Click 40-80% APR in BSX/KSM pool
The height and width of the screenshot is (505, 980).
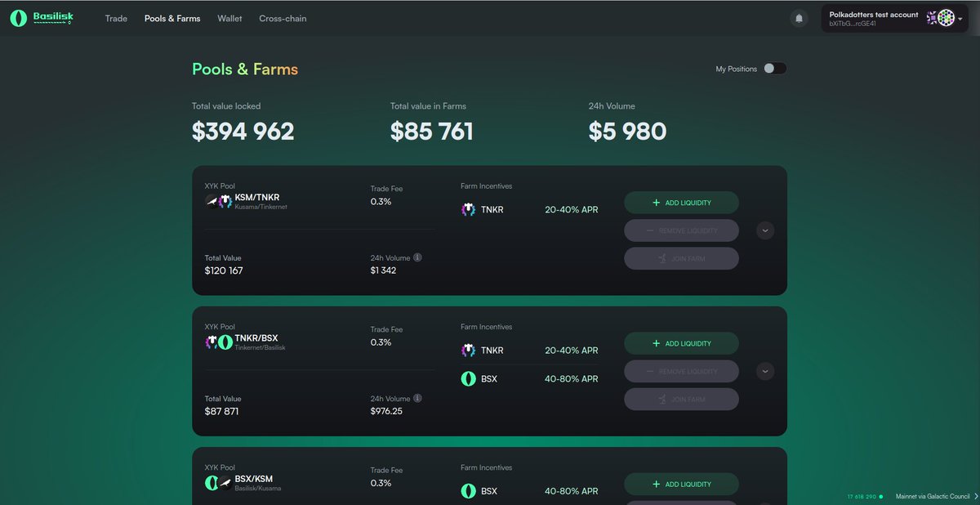pos(571,491)
